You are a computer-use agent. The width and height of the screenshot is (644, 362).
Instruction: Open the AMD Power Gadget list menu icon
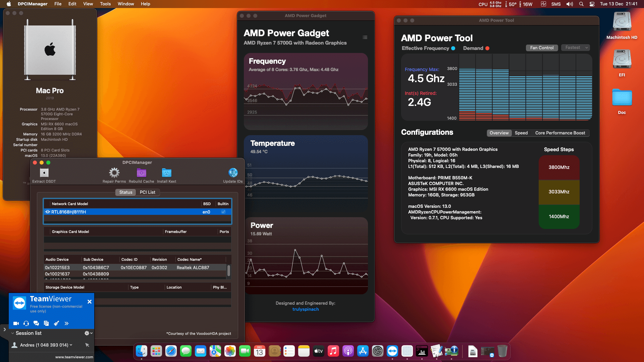365,37
